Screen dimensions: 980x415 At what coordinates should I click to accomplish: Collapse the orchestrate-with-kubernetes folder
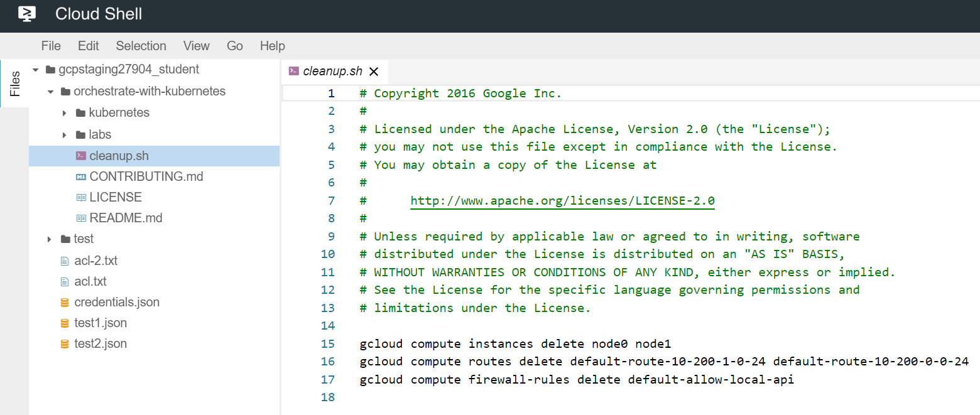[50, 92]
